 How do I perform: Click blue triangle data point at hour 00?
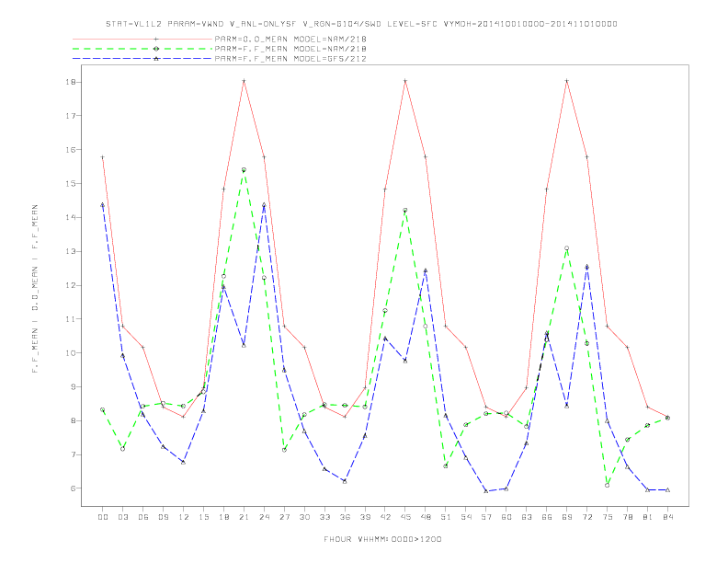pos(103,204)
